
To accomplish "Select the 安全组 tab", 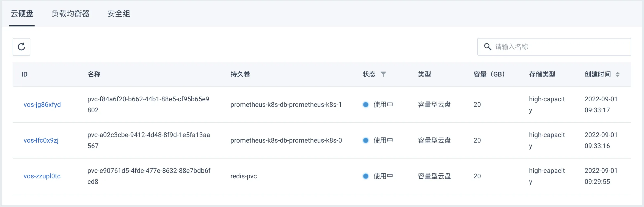I will click(119, 13).
